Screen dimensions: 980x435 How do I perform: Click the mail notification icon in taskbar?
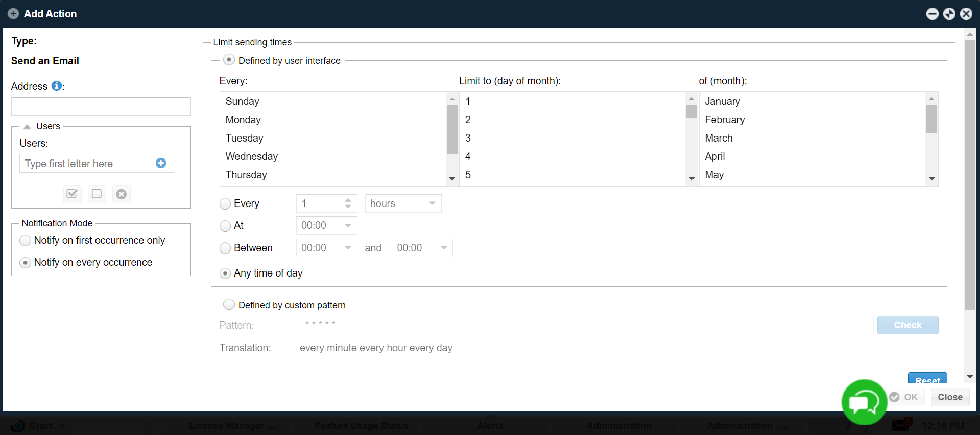point(901,425)
